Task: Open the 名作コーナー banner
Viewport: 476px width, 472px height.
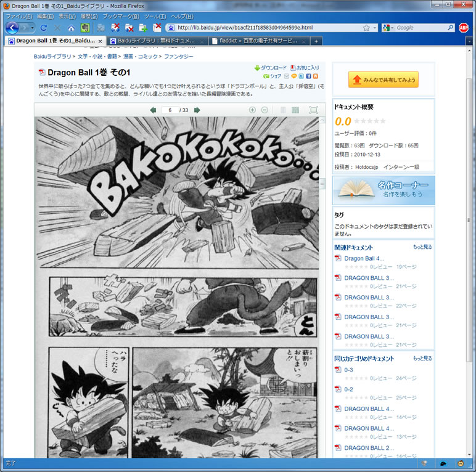Action: tap(384, 190)
